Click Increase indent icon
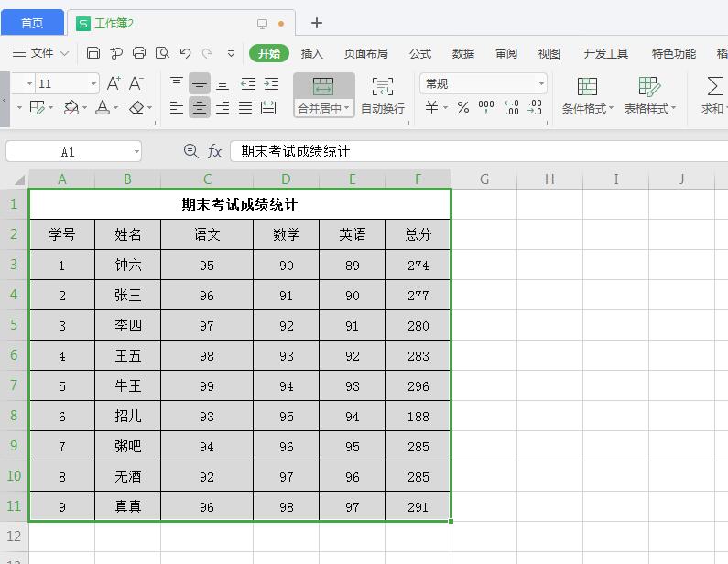Image resolution: width=728 pixels, height=564 pixels. coord(271,83)
